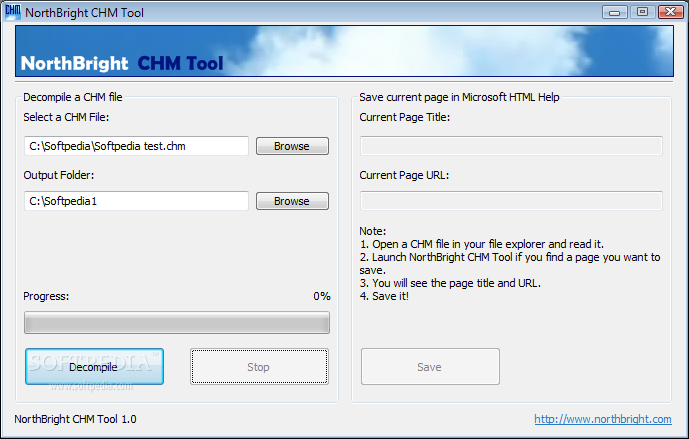Click the Current Page URL field
Image resolution: width=689 pixels, height=439 pixels.
click(511, 201)
